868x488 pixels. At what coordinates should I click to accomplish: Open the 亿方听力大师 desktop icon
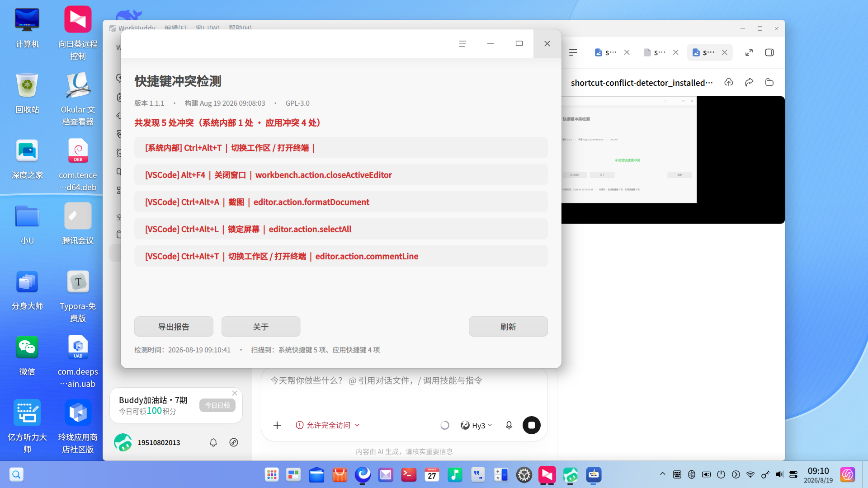coord(27,427)
